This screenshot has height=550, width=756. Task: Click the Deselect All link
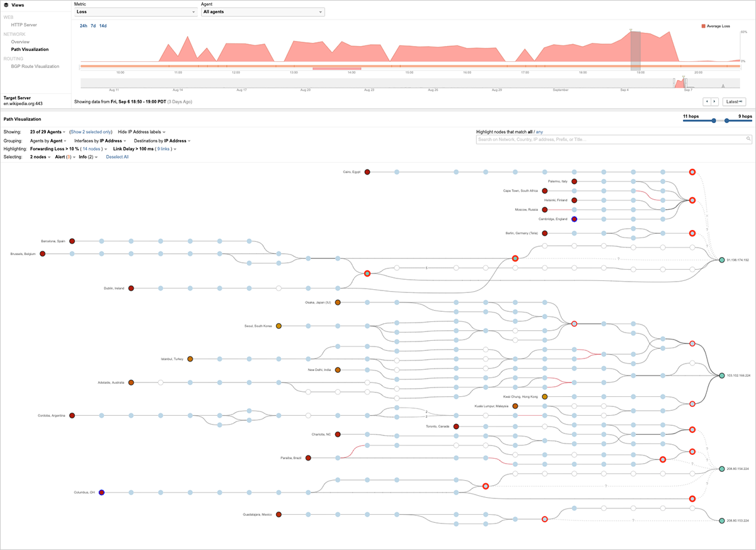point(117,157)
